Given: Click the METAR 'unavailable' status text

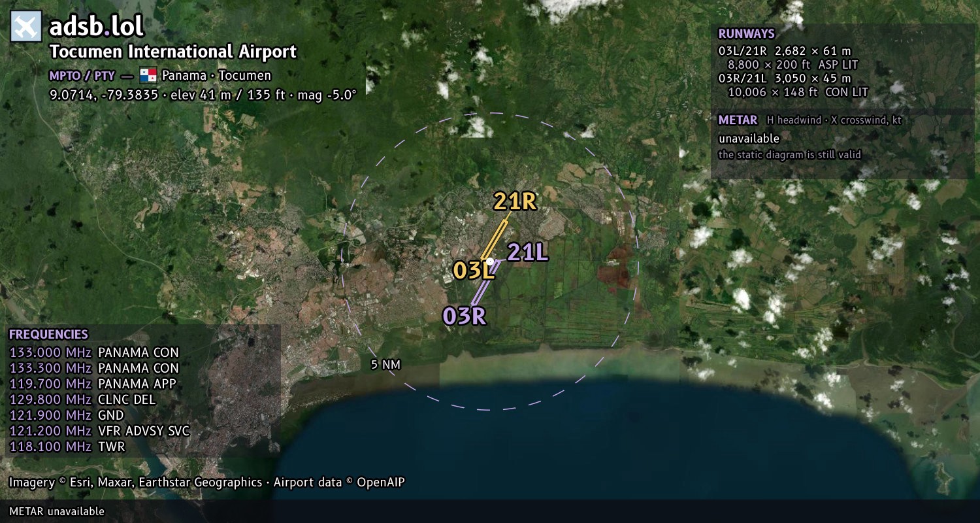Looking at the screenshot, I should (x=749, y=139).
